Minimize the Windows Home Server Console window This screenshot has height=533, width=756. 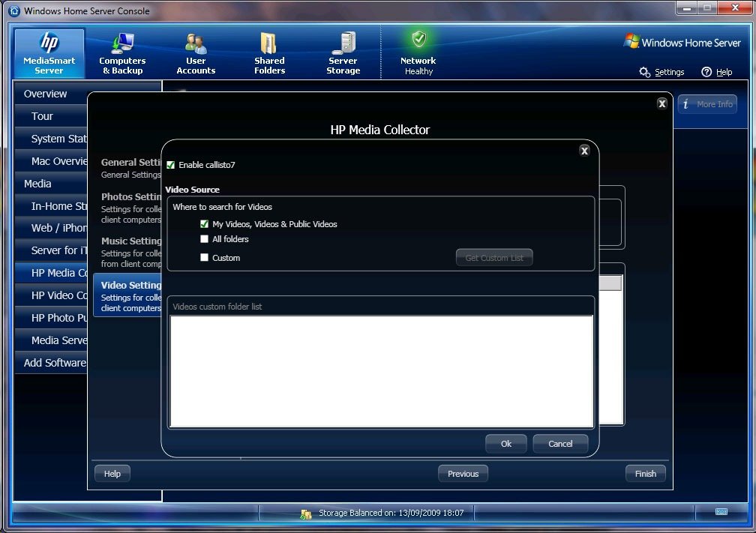pos(686,8)
